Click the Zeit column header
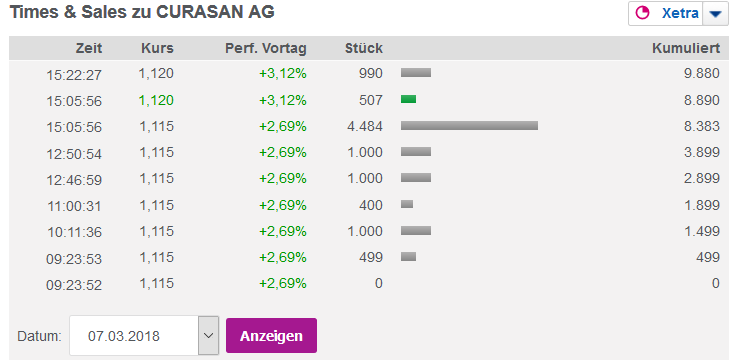The height and width of the screenshot is (360, 730). [89, 48]
